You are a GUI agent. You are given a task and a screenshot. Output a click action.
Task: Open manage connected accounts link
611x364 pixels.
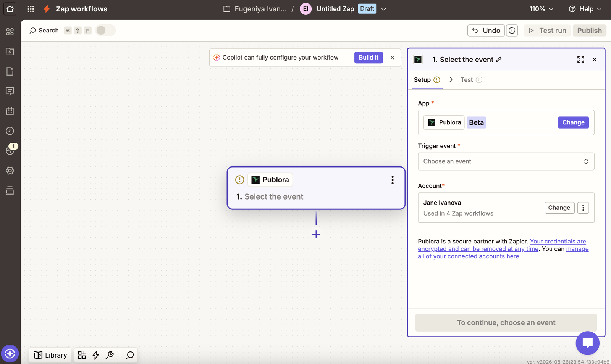tap(503, 253)
